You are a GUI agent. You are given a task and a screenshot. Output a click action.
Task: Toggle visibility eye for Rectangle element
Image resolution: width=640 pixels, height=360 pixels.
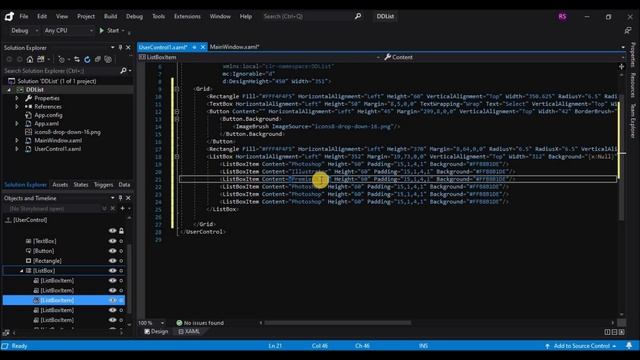tap(112, 261)
